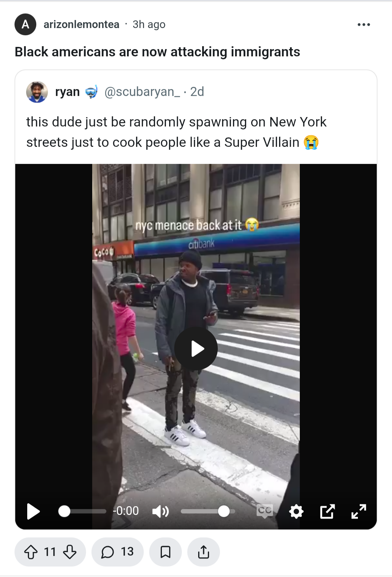Click ryan's profile picture in quoted tweet

(37, 92)
